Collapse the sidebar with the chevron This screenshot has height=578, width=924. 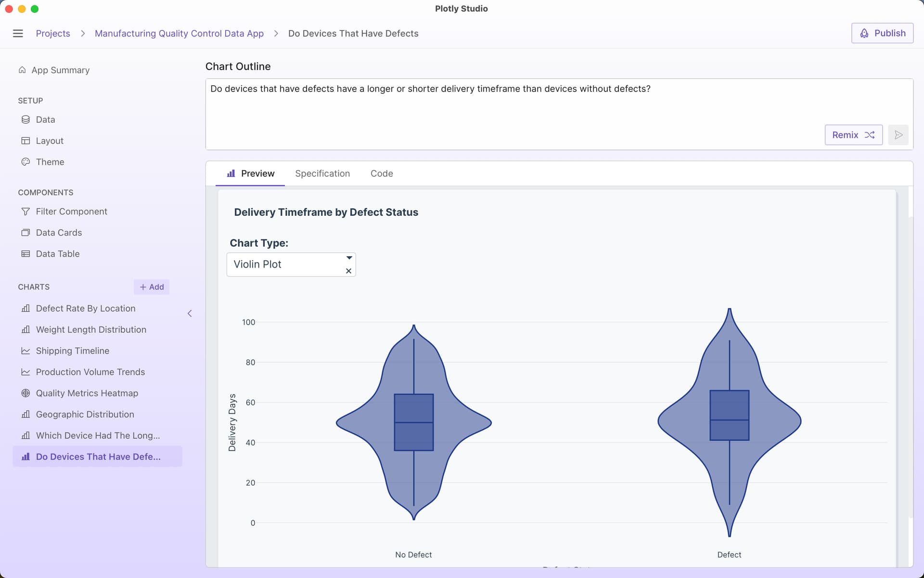[x=190, y=314]
